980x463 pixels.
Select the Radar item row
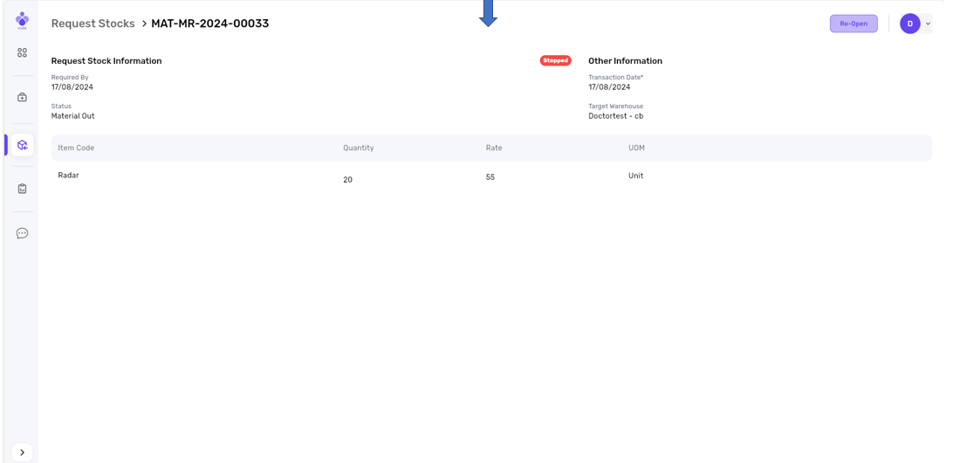[68, 176]
